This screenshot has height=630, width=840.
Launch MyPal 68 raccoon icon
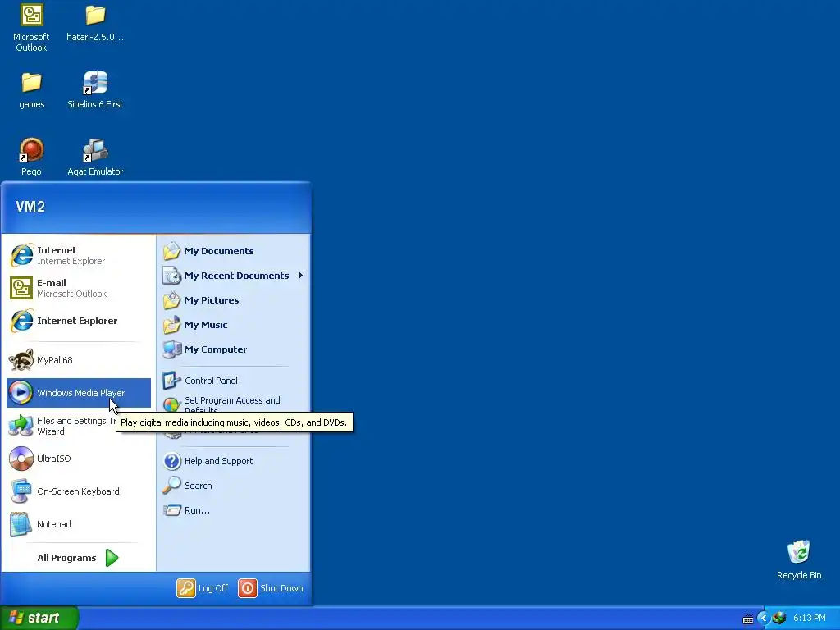click(21, 360)
